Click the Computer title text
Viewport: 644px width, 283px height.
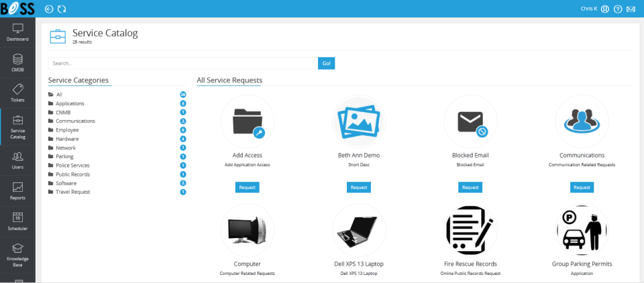coord(248,264)
